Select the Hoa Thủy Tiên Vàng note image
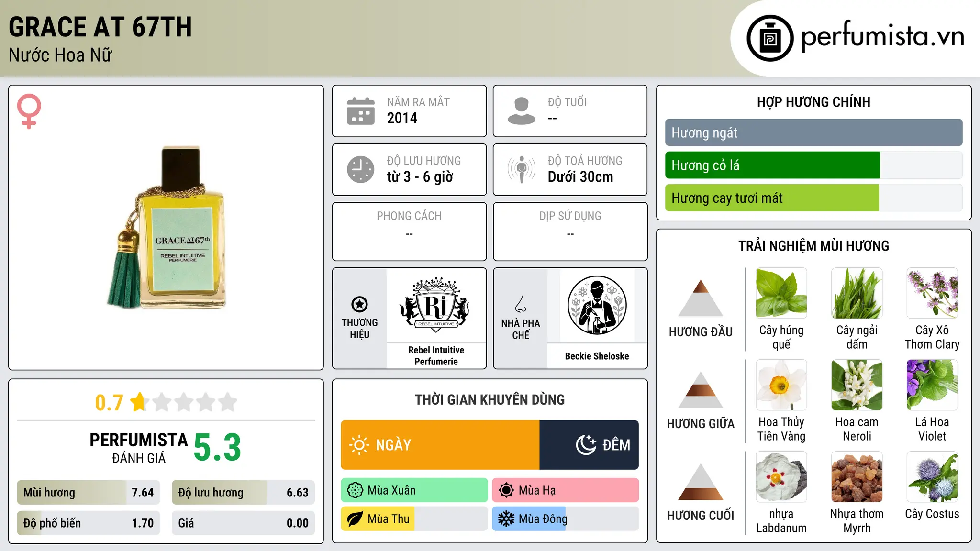980x551 pixels. (781, 385)
